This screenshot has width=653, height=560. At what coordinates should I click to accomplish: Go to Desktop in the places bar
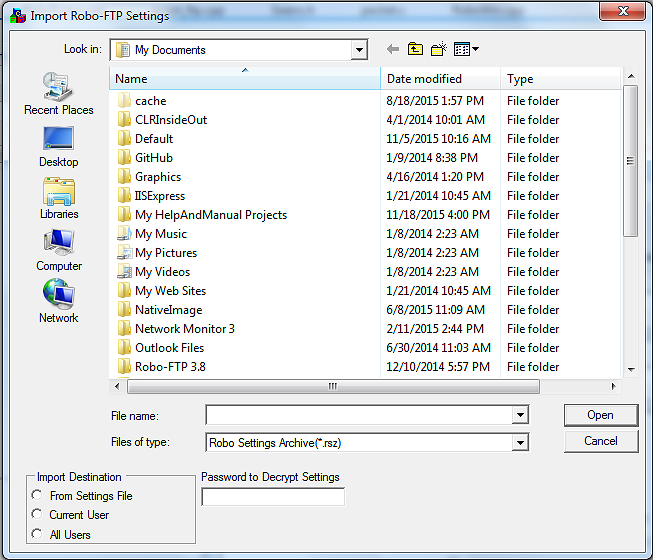click(58, 146)
